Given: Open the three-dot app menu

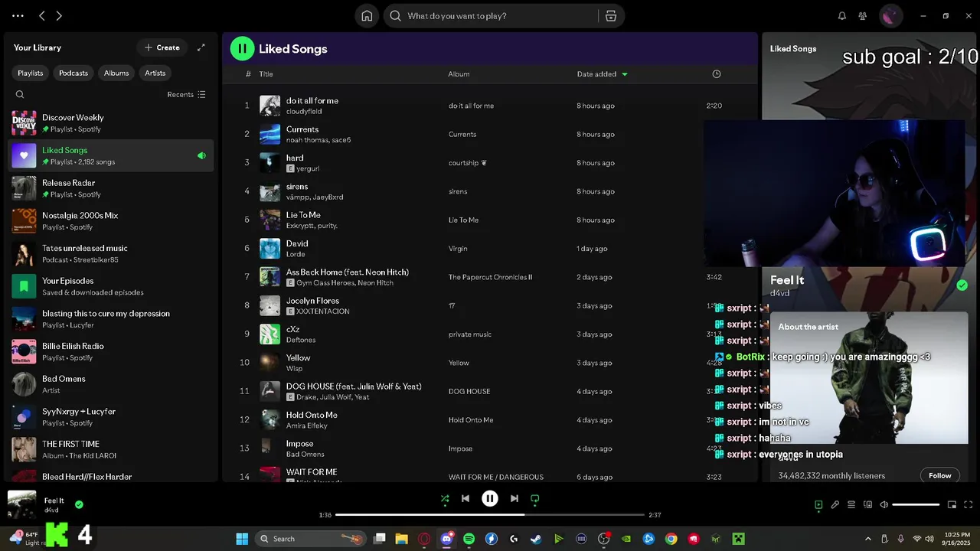Looking at the screenshot, I should pos(18,15).
